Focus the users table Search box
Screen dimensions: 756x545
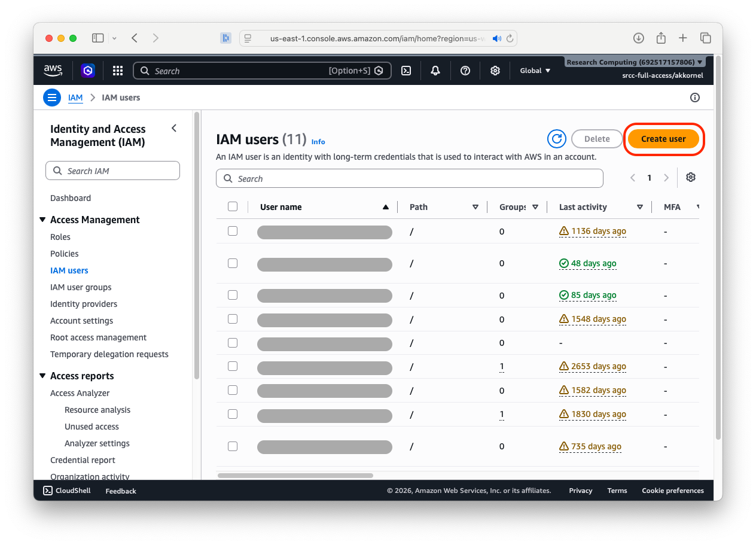coord(410,178)
